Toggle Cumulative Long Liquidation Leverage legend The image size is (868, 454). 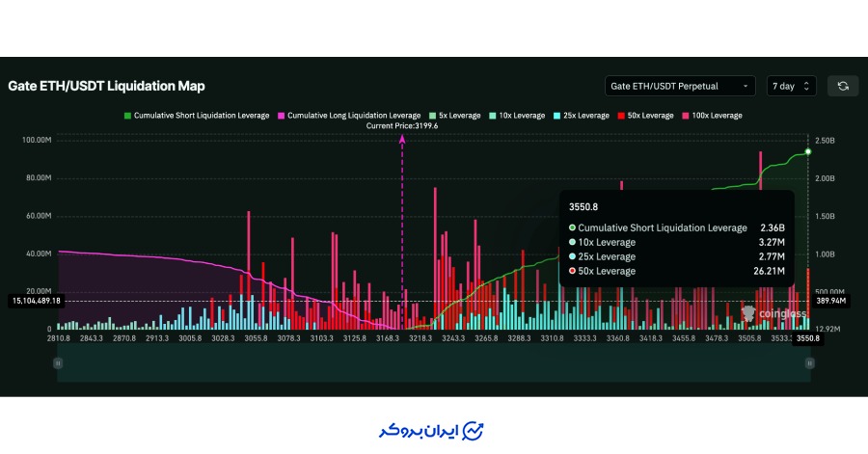pyautogui.click(x=350, y=116)
